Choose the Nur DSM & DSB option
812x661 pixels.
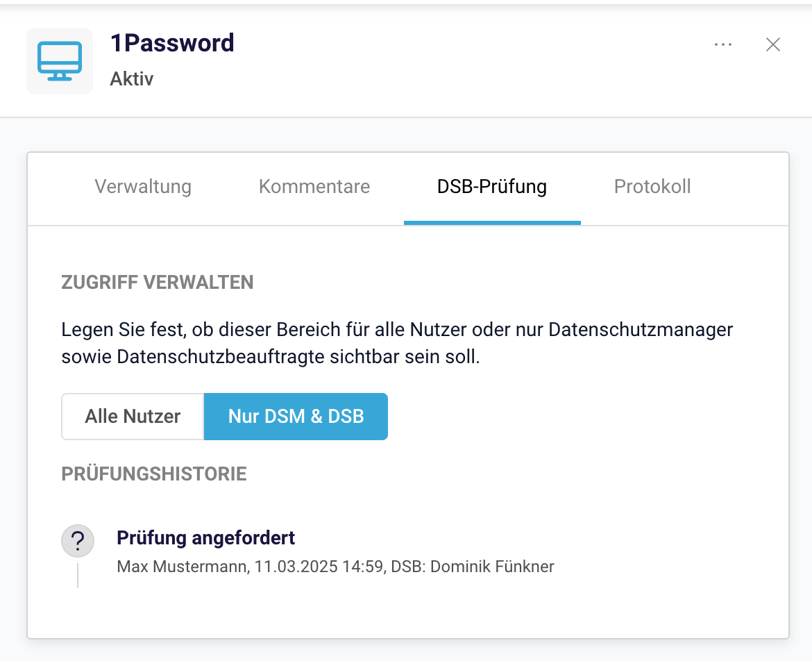pyautogui.click(x=296, y=417)
